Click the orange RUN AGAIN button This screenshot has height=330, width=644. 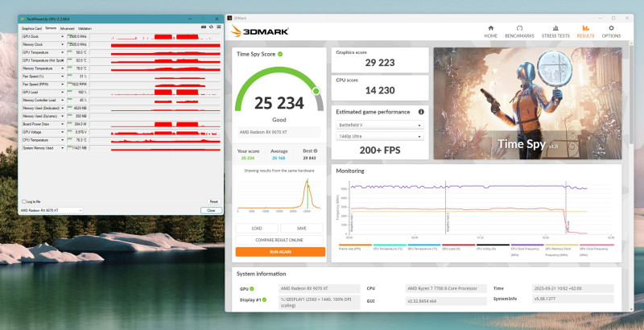[x=280, y=252]
